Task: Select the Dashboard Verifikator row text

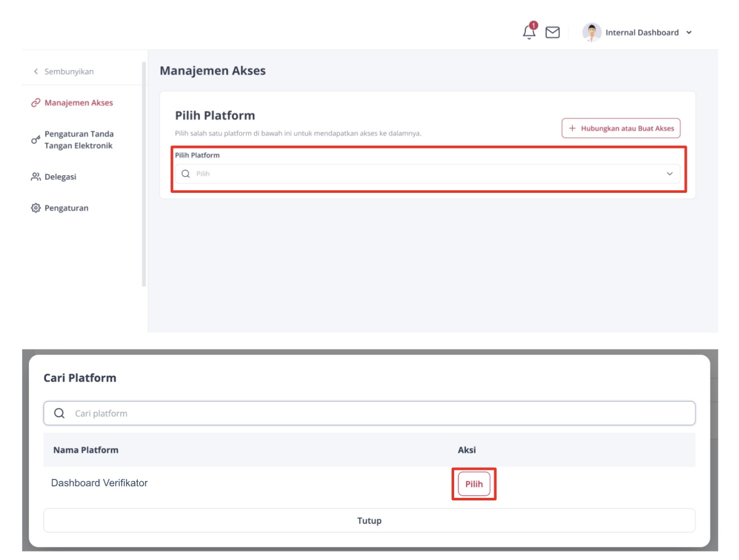Action: pos(99,483)
